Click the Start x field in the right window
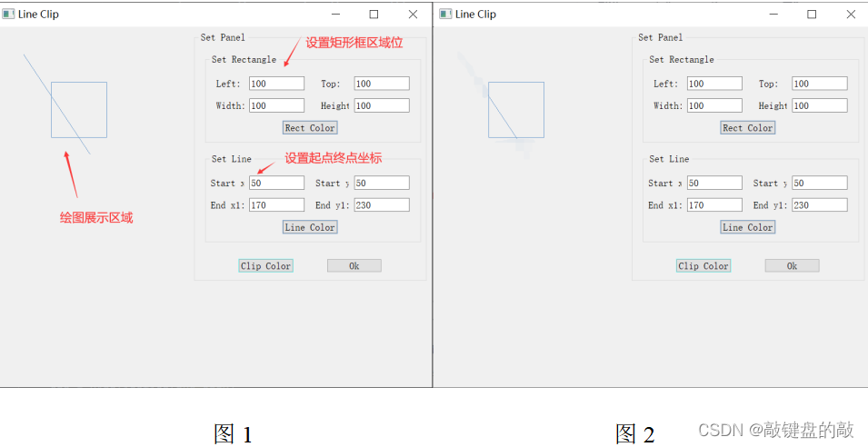 tap(714, 184)
